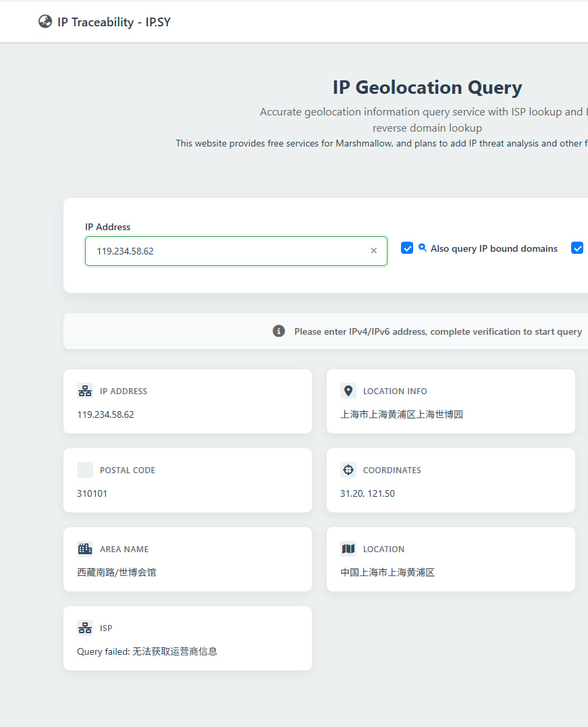Image resolution: width=588 pixels, height=727 pixels.
Task: Click the network icon on ISP card
Action: [85, 628]
